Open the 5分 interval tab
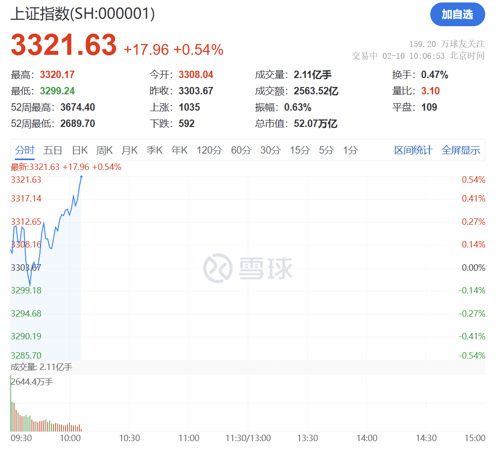The height and width of the screenshot is (451, 500). [x=326, y=150]
